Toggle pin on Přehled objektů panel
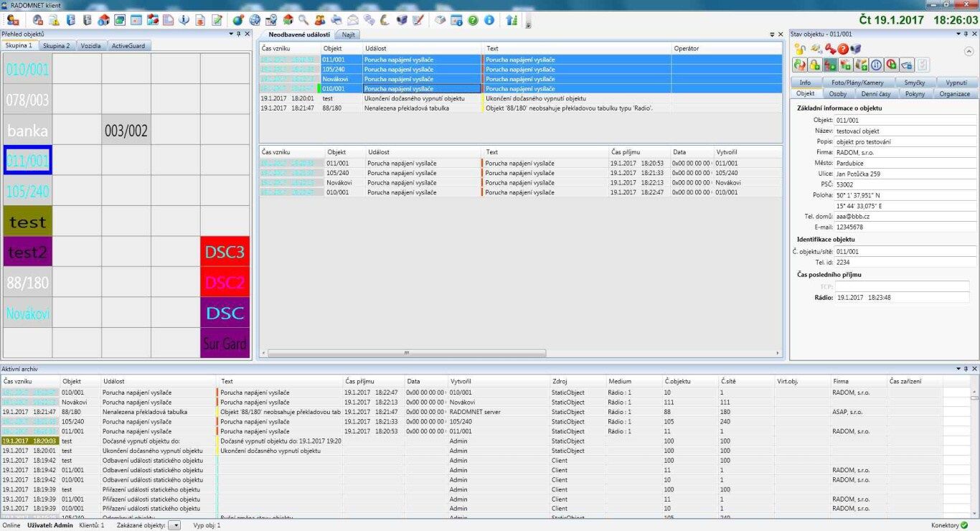980x531 pixels. coord(239,34)
